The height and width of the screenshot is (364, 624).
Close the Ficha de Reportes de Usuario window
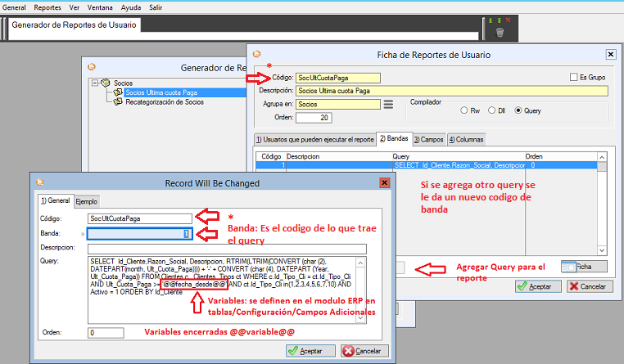(x=609, y=55)
